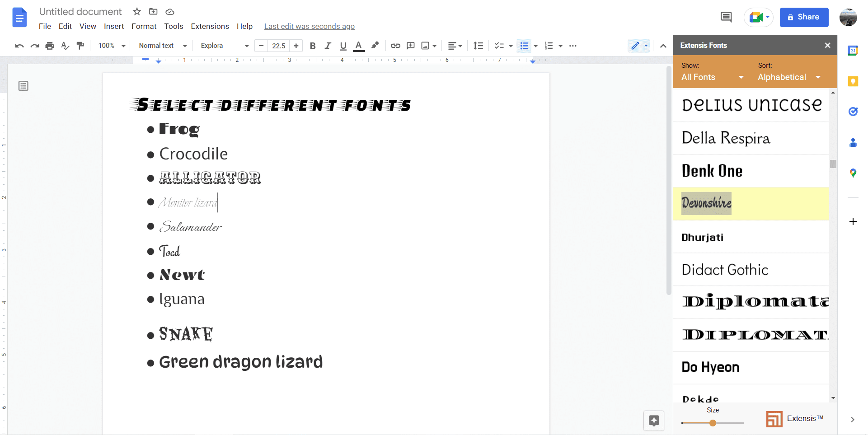Viewport: 868px width, 435px height.
Task: Add a comment
Action: click(x=411, y=46)
